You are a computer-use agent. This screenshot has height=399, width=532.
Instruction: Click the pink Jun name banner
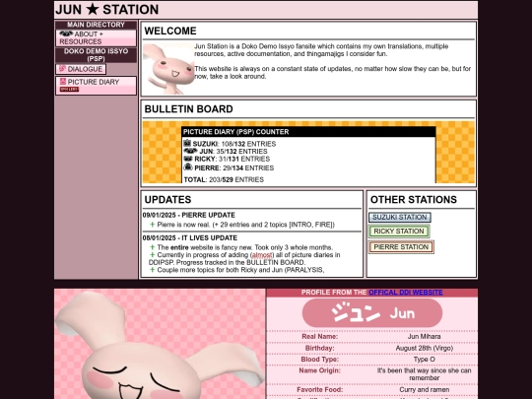372,313
